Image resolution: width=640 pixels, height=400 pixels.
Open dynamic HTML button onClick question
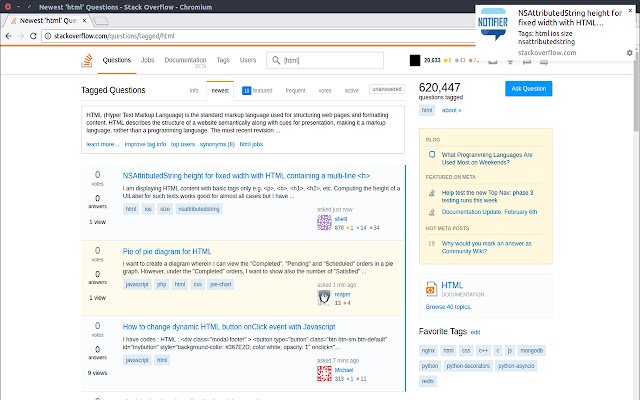[x=229, y=327]
